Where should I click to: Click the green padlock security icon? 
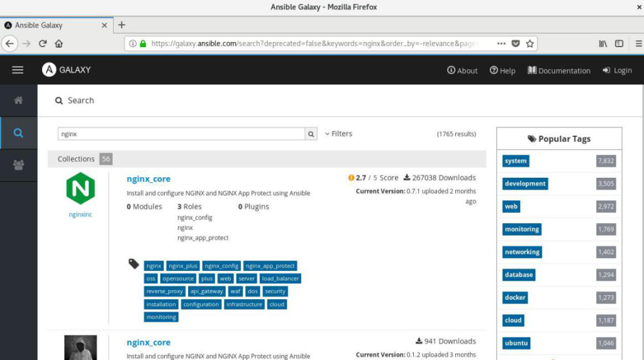(143, 43)
